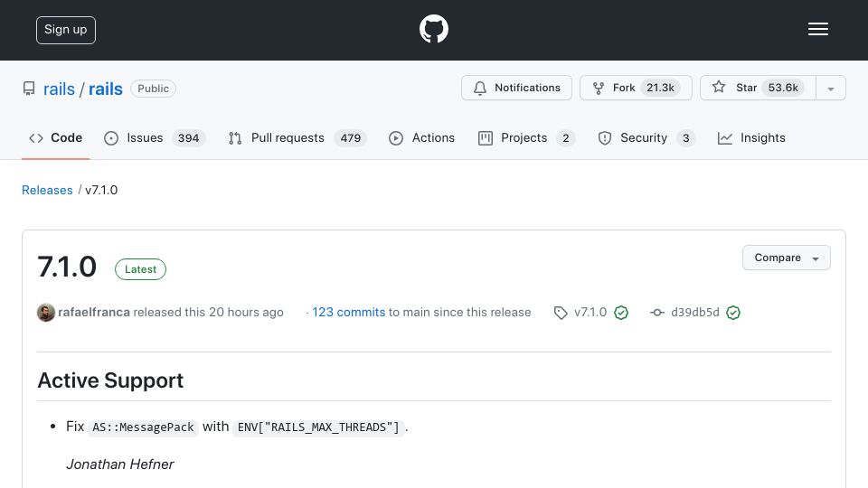Open the Pull requests tab
This screenshot has height=488, width=868.
tap(297, 137)
